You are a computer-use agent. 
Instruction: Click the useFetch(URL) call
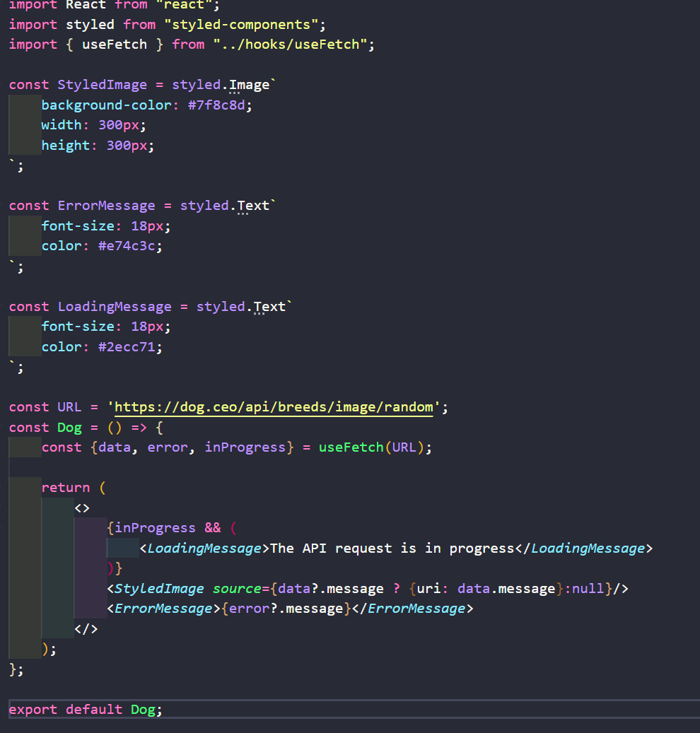coord(371,447)
